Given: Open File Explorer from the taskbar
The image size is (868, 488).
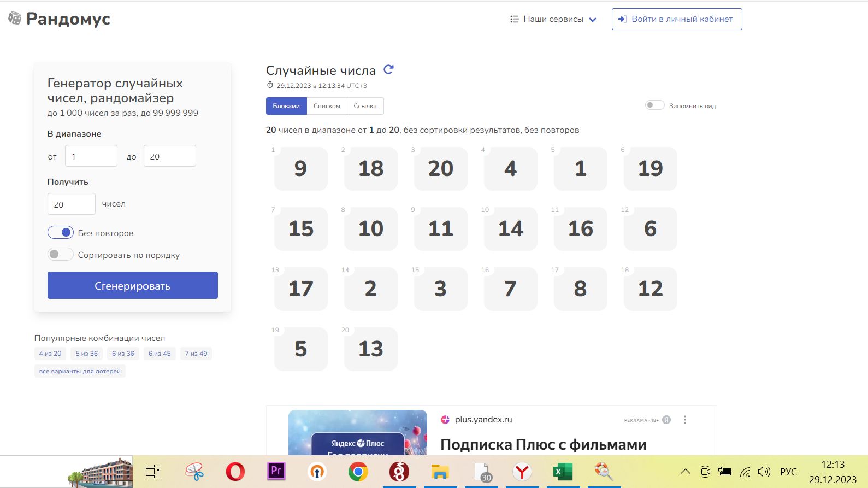Looking at the screenshot, I should click(440, 472).
